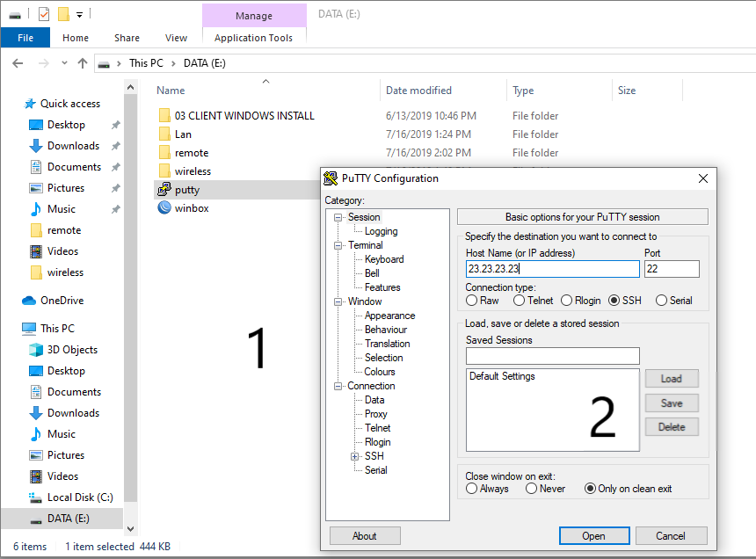Click the chevron before This PC in address bar

pyautogui.click(x=119, y=63)
